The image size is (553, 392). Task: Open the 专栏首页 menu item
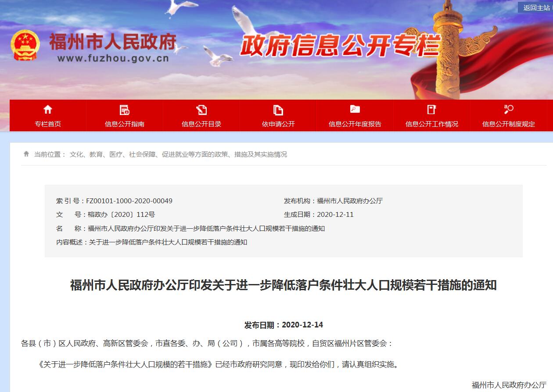(x=48, y=124)
